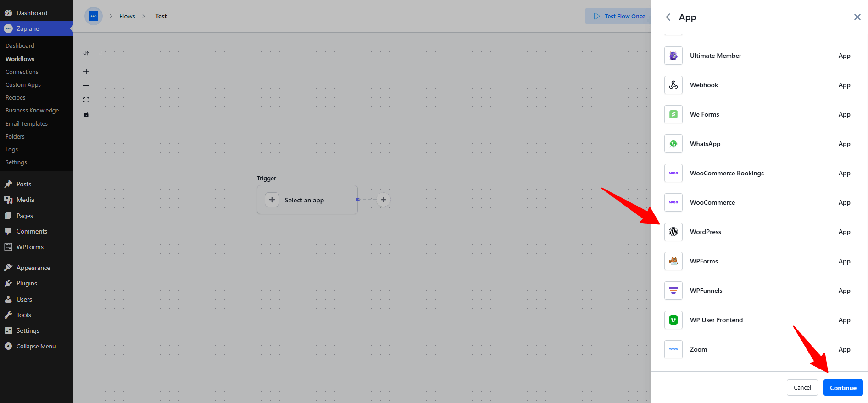
Task: Open the WordPress Settings menu
Action: [x=37, y=330]
